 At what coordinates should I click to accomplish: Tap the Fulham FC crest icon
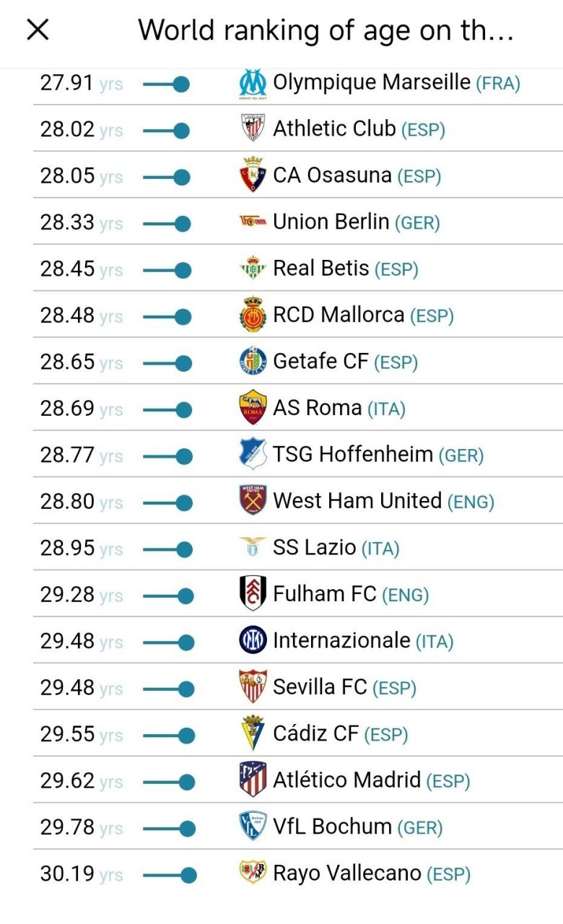(x=253, y=593)
